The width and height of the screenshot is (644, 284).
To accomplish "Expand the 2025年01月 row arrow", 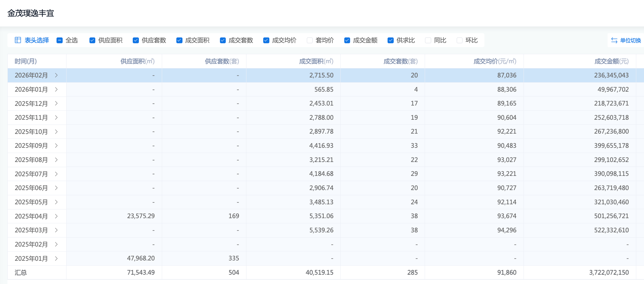I will [x=56, y=259].
